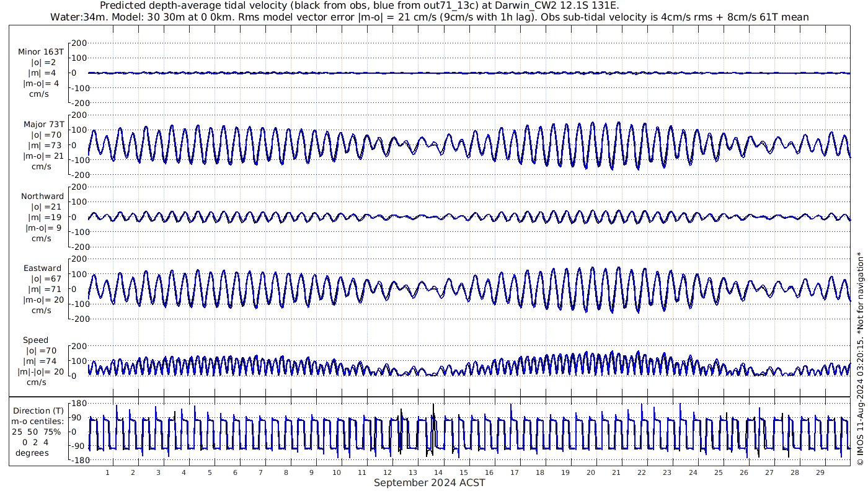Select the 'Direction (T)' panel label
The height and width of the screenshot is (496, 868).
38,411
